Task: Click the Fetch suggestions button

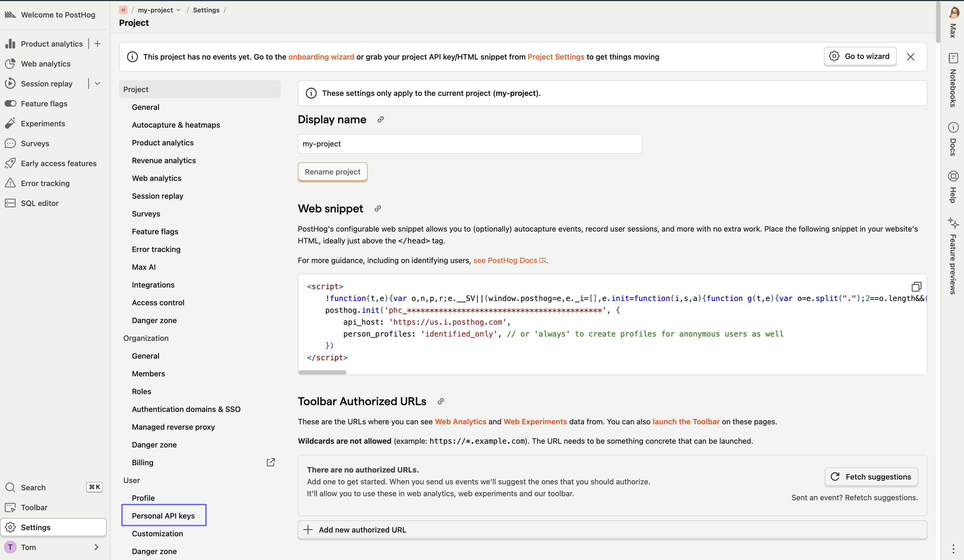Action: (871, 477)
